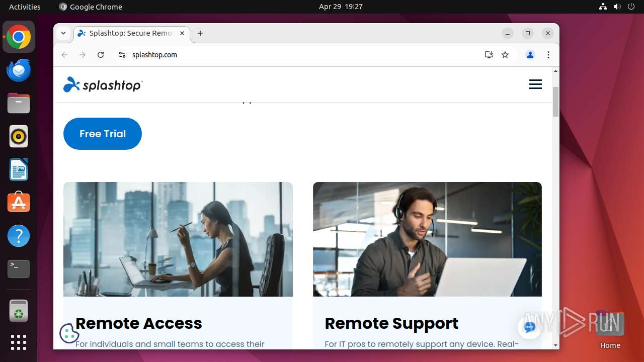The image size is (644, 362).
Task: Open Activities overview
Action: (x=25, y=7)
